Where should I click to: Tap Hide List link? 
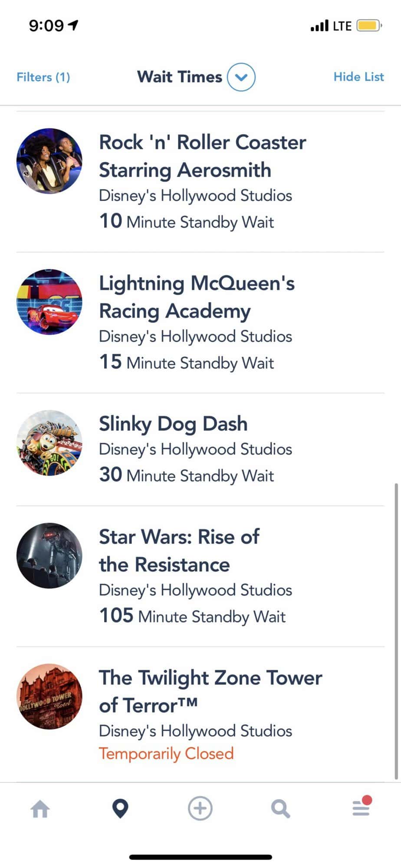coord(359,77)
